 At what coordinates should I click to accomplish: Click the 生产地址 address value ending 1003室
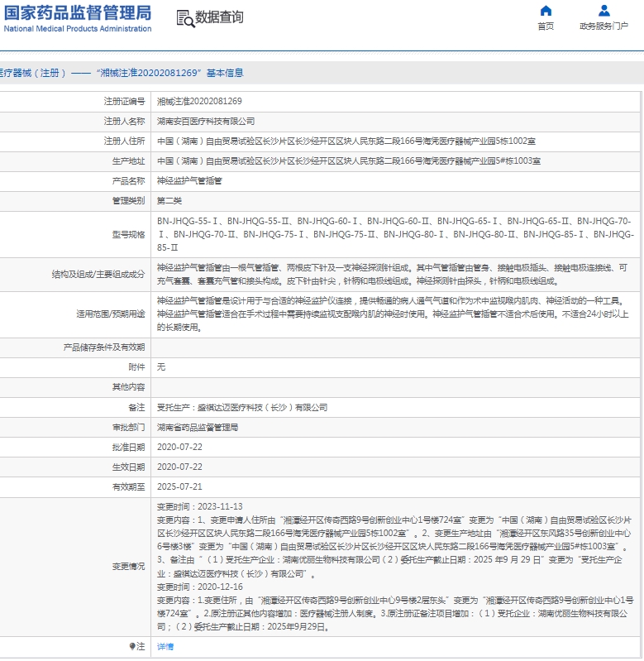coord(349,161)
